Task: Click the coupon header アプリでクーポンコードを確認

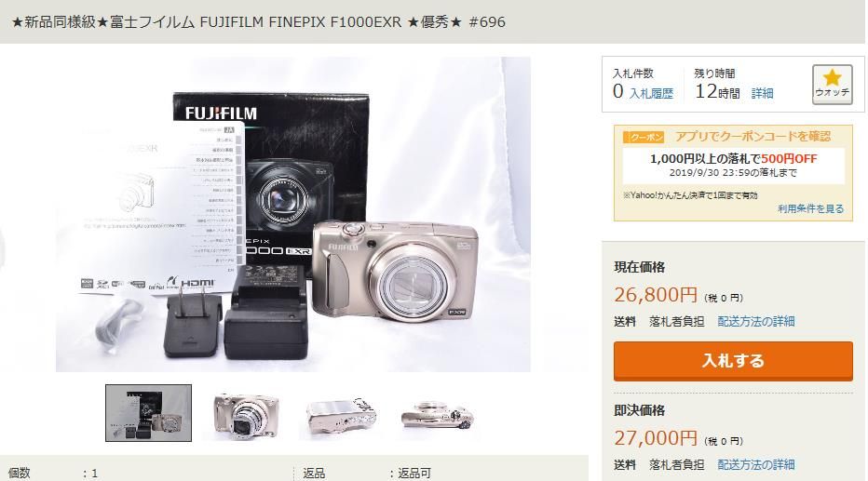Action: pyautogui.click(x=753, y=137)
